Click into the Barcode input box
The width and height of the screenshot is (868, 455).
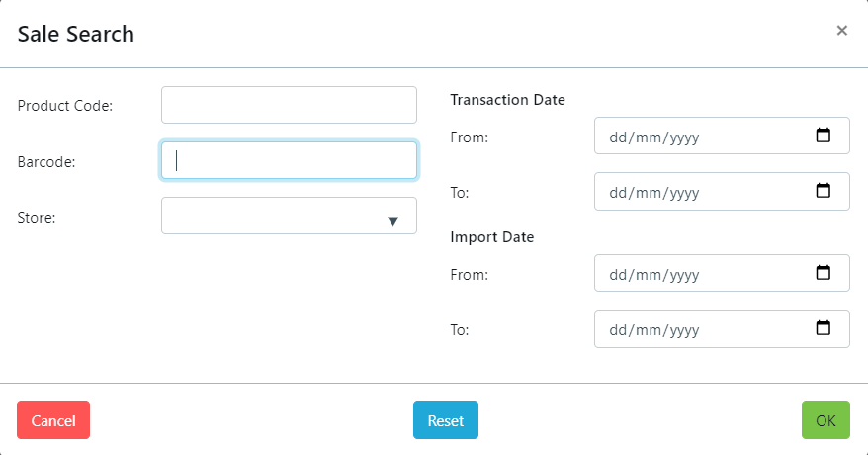[x=289, y=160]
